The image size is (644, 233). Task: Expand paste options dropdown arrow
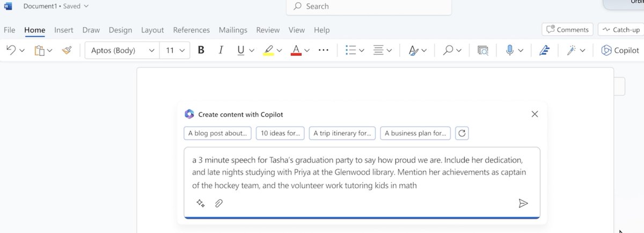[x=50, y=50]
